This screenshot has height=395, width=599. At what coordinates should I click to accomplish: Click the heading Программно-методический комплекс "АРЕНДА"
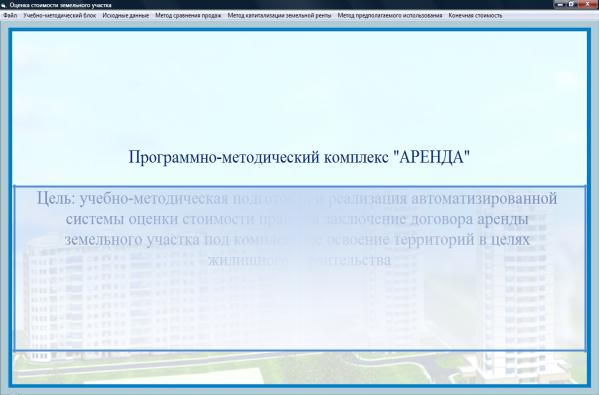pos(299,157)
